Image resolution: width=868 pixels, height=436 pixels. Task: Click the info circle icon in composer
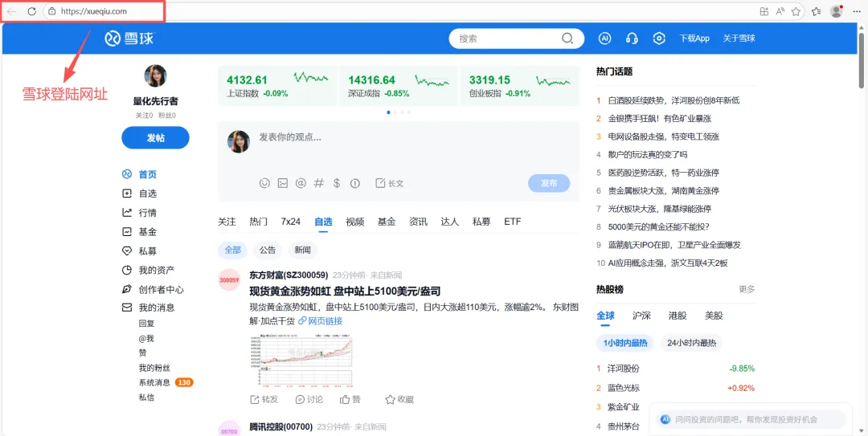(355, 183)
